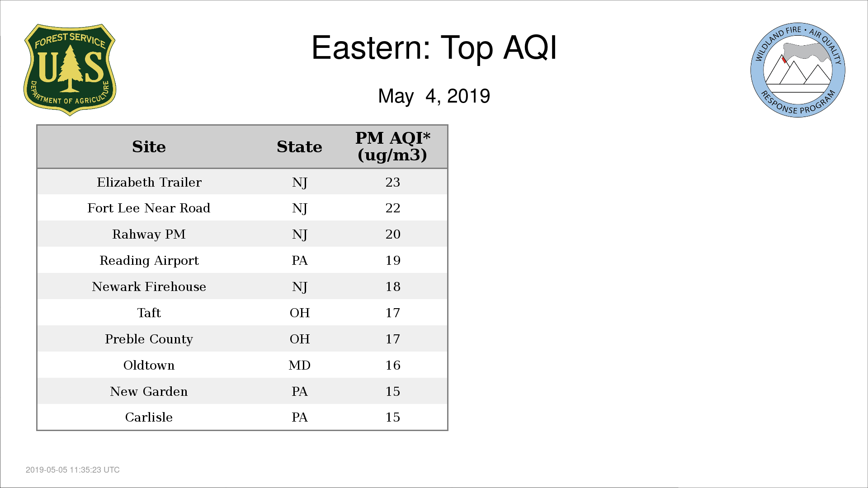The height and width of the screenshot is (488, 868).
Task: Select the New Garden site row
Action: (242, 391)
